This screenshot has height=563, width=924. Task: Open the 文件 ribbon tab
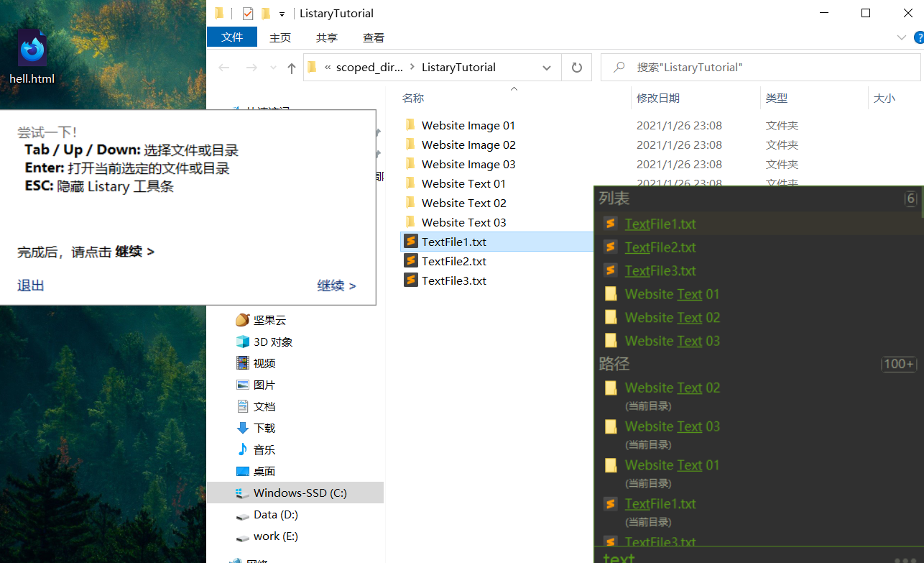point(232,37)
